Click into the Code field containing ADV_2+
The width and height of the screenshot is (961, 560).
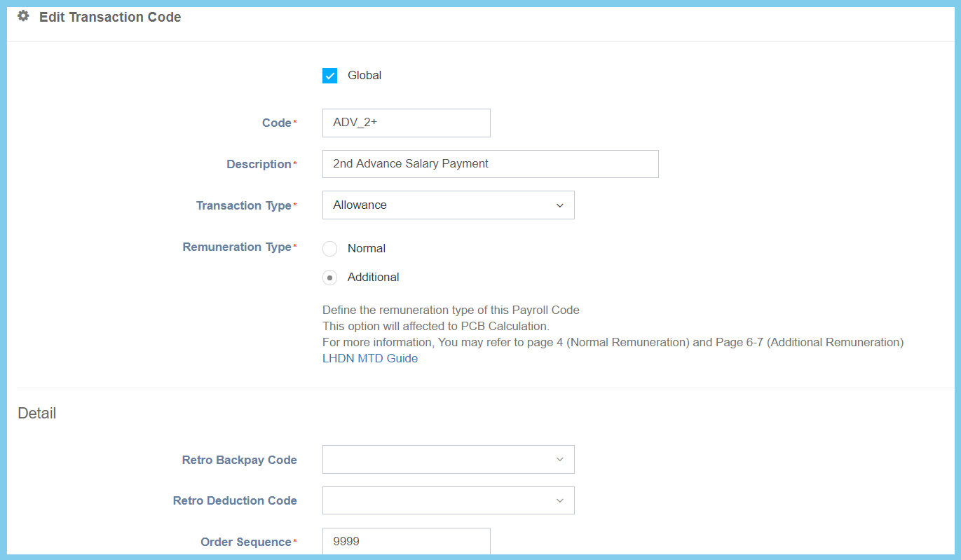406,123
